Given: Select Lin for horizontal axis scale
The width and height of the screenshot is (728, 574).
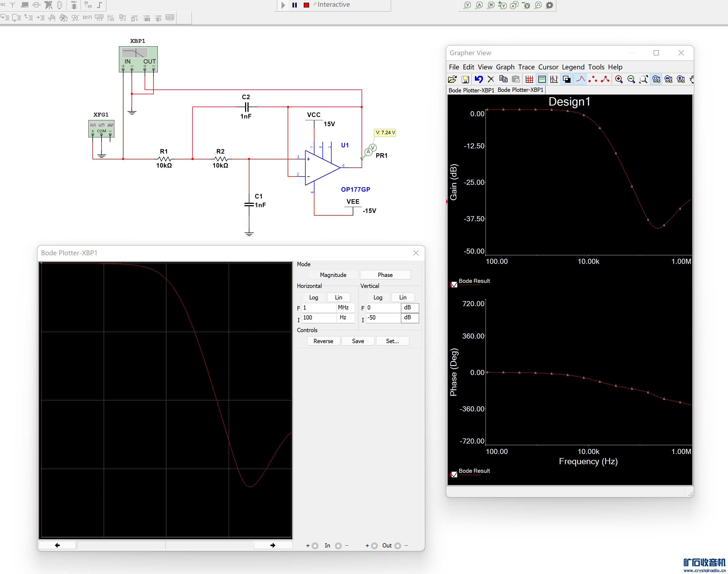Looking at the screenshot, I should pyautogui.click(x=339, y=297).
